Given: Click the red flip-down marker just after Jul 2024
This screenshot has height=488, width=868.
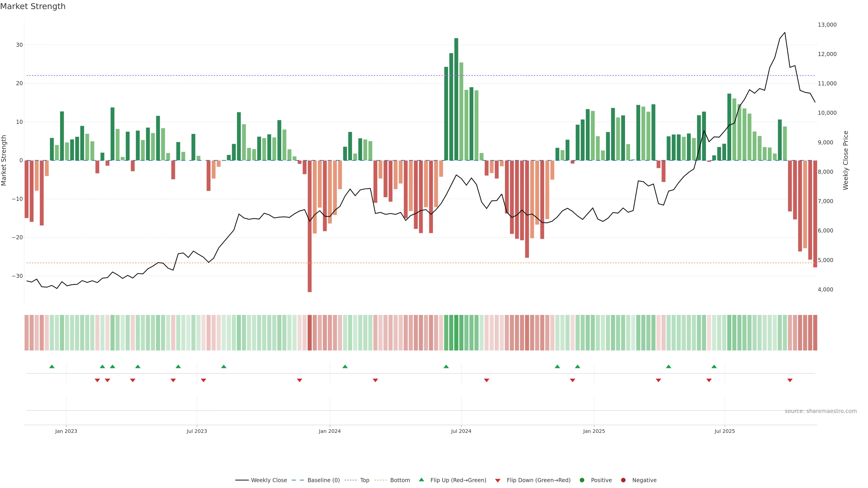Looking at the screenshot, I should pyautogui.click(x=487, y=380).
